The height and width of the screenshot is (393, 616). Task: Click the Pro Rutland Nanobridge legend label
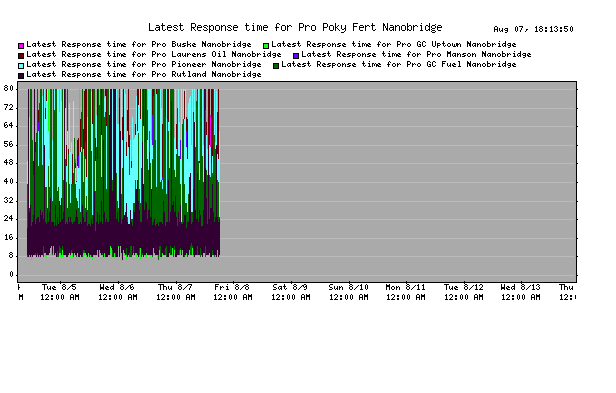[x=144, y=74]
